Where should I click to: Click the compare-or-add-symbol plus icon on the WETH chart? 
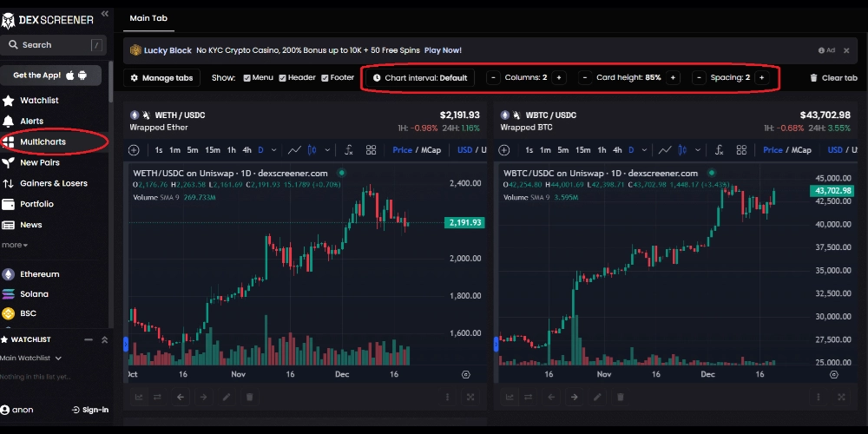(x=134, y=150)
